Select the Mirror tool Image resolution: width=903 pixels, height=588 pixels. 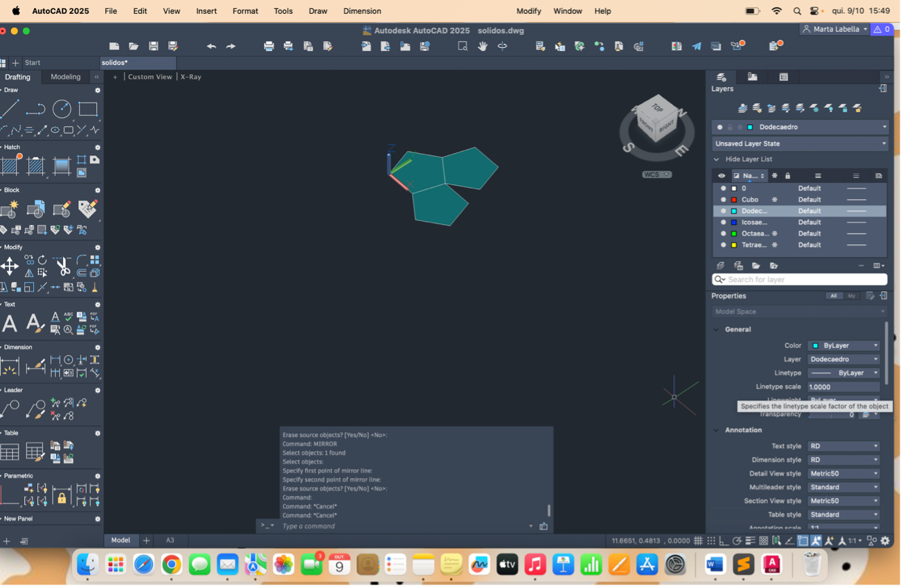(29, 273)
